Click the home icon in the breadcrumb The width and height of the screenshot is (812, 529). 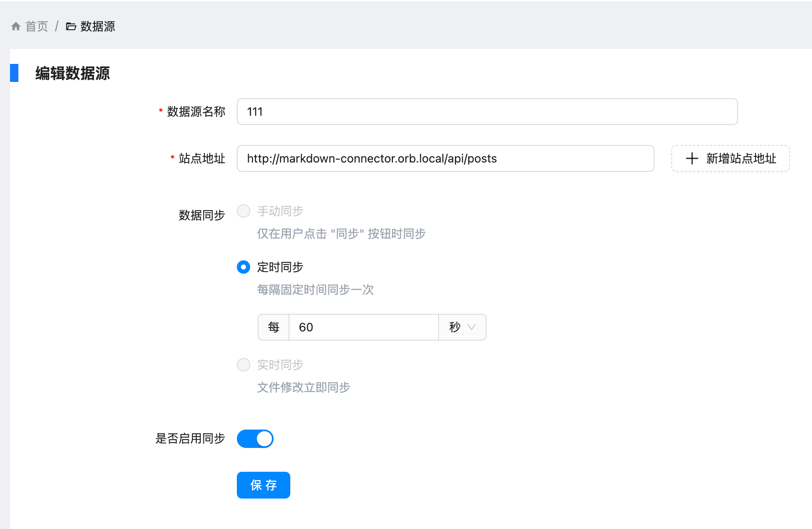pyautogui.click(x=16, y=26)
